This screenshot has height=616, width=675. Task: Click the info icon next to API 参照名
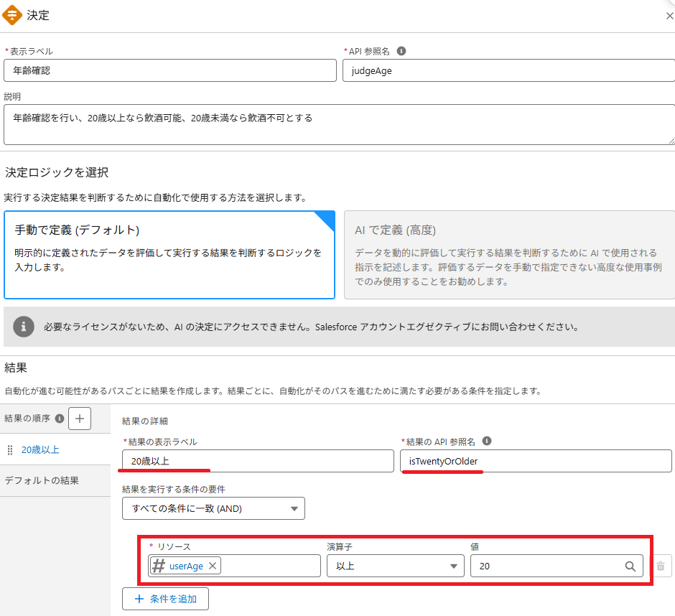401,51
